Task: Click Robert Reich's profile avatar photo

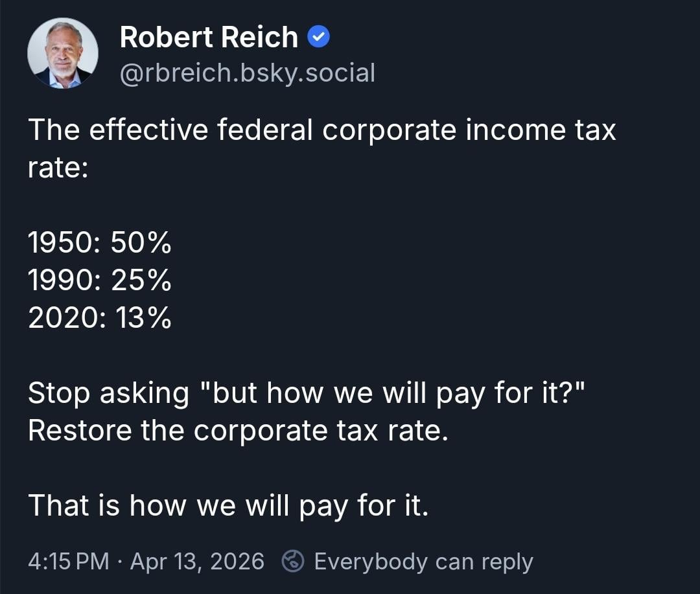Action: click(x=63, y=53)
